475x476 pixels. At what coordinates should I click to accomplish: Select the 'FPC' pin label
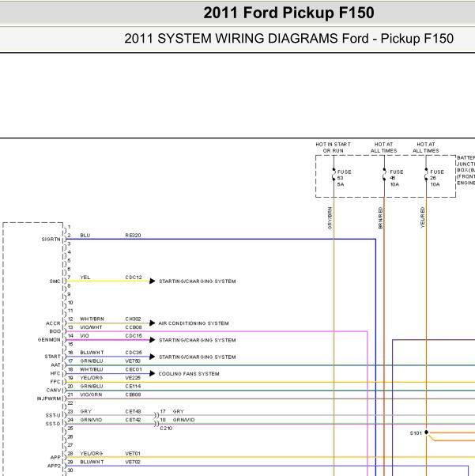tap(55, 382)
